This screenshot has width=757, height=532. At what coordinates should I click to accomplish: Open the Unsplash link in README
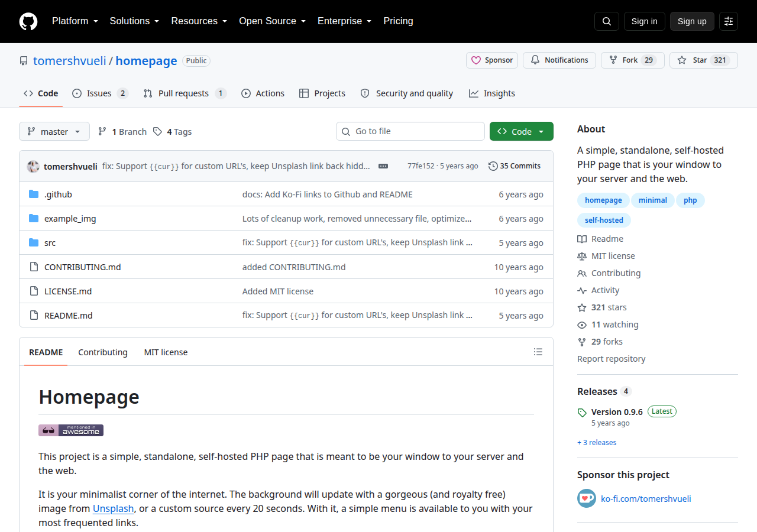click(113, 508)
